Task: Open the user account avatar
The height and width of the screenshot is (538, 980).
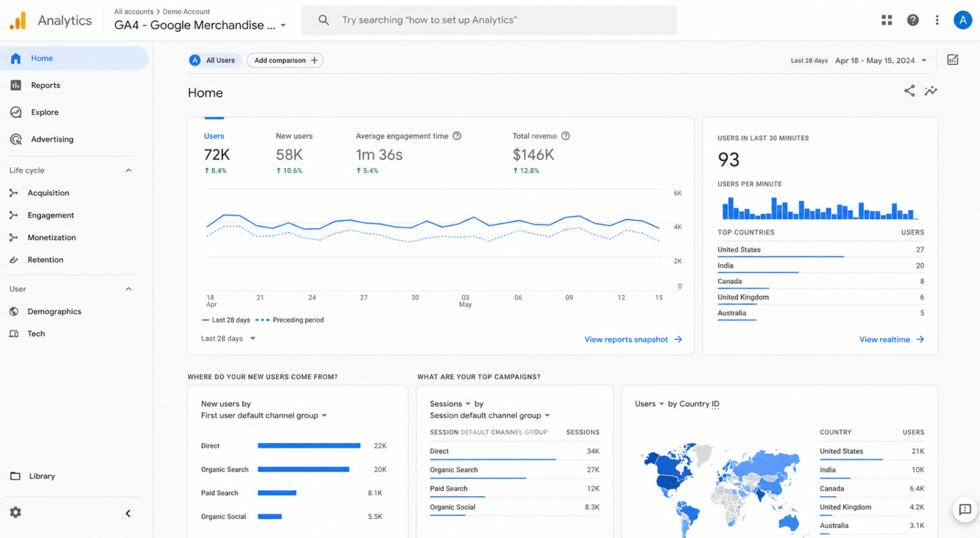Action: pos(963,20)
